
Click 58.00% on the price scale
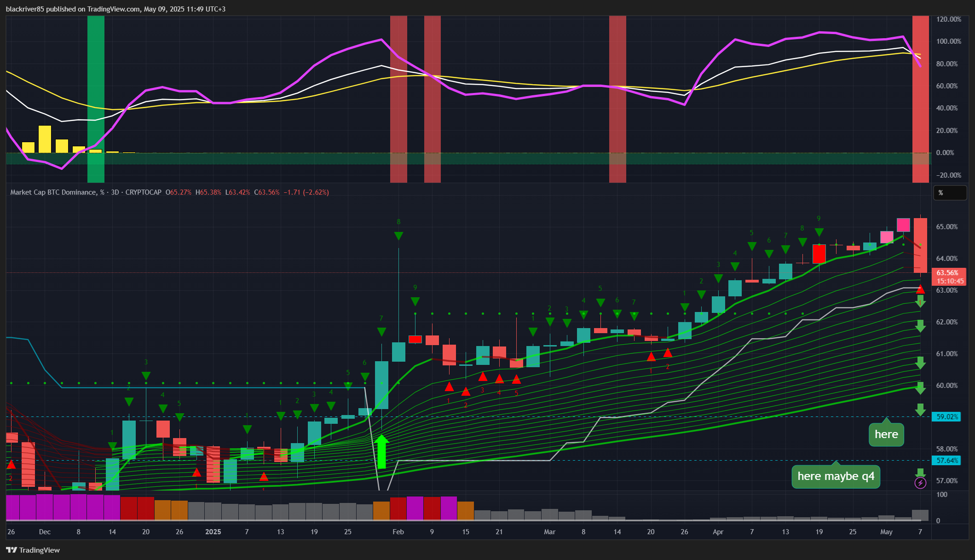(947, 449)
